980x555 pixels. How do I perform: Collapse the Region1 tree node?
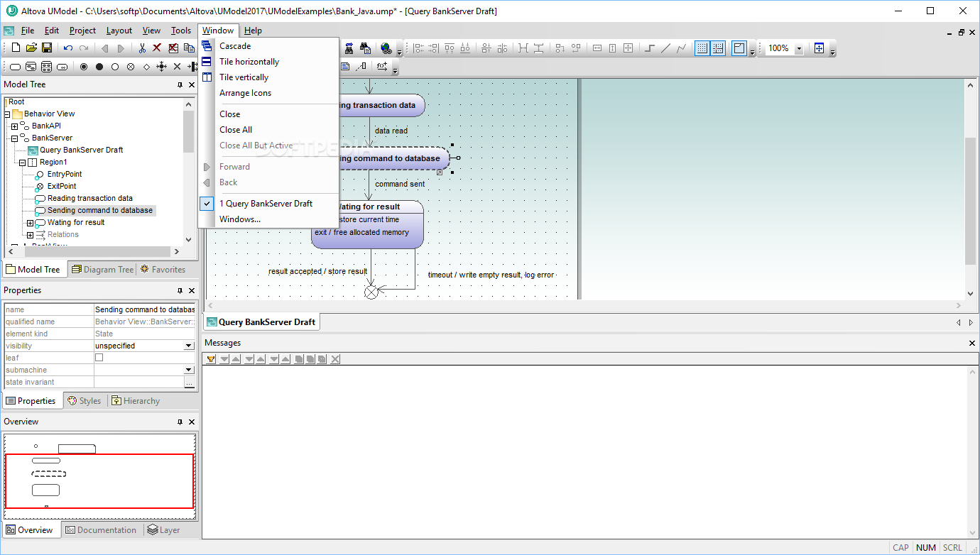pyautogui.click(x=22, y=163)
